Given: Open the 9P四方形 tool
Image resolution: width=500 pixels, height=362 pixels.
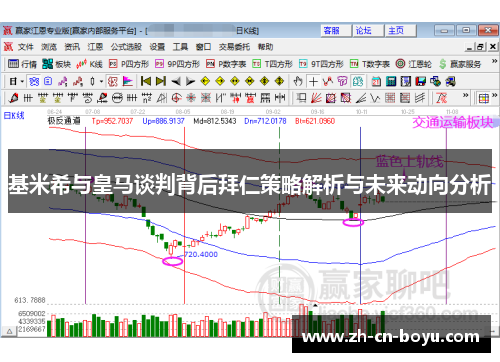Looking at the screenshot, I should [178, 64].
